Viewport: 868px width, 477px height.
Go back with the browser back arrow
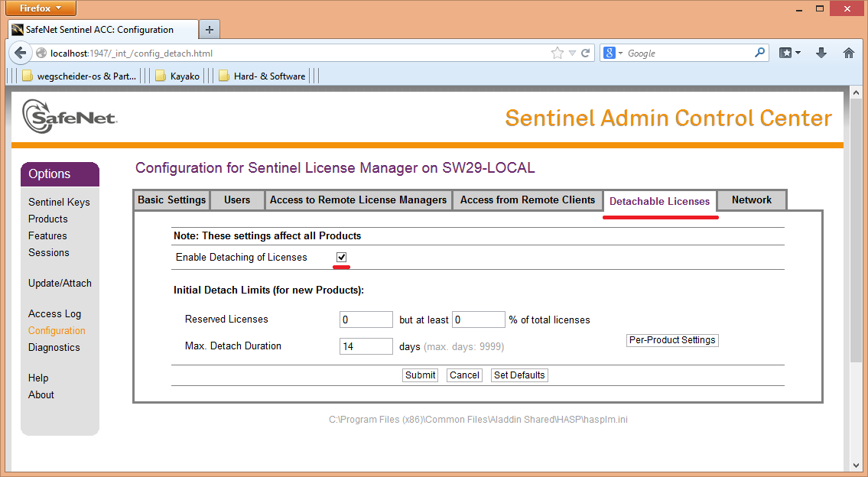(21, 53)
